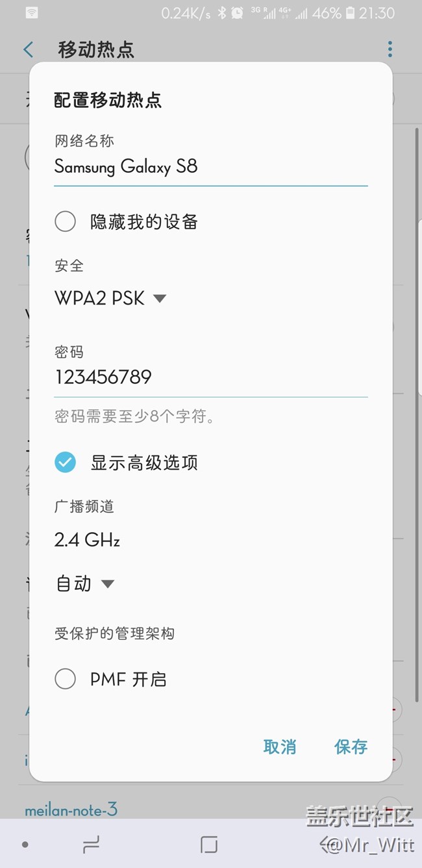Select the meilan-note-3 device entry

pos(71,810)
